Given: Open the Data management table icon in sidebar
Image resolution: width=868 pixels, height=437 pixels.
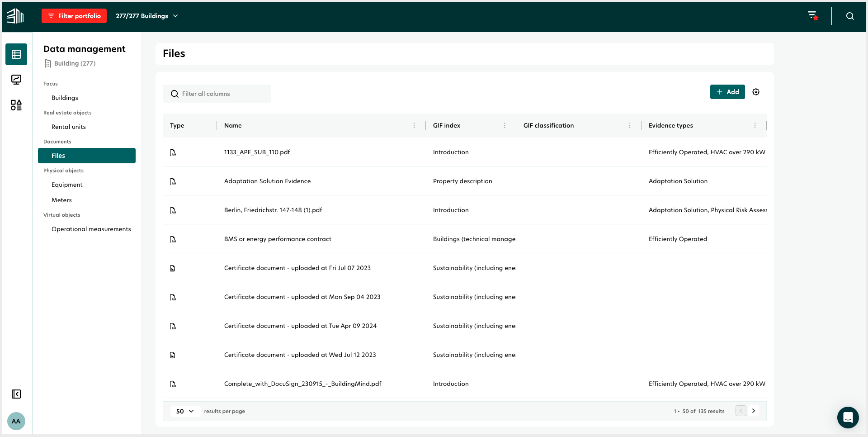Looking at the screenshot, I should click(x=16, y=54).
